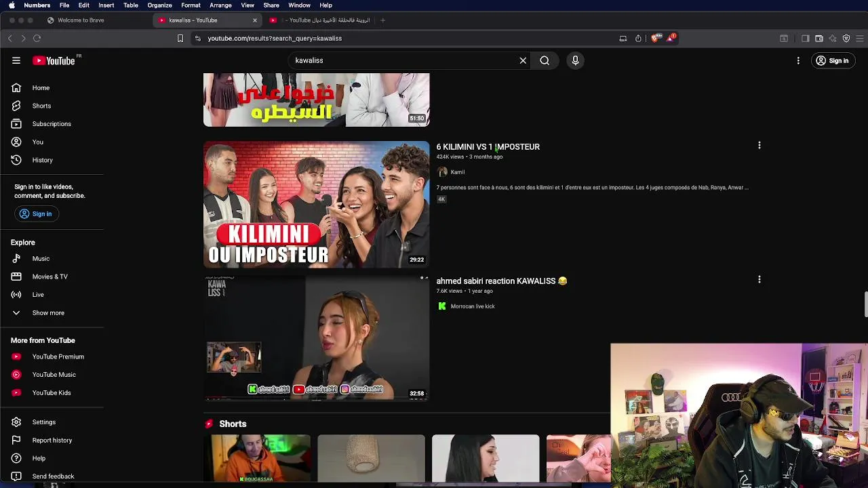Open YouTube settings three-dot menu in header
The height and width of the screenshot is (488, 868).
click(798, 60)
